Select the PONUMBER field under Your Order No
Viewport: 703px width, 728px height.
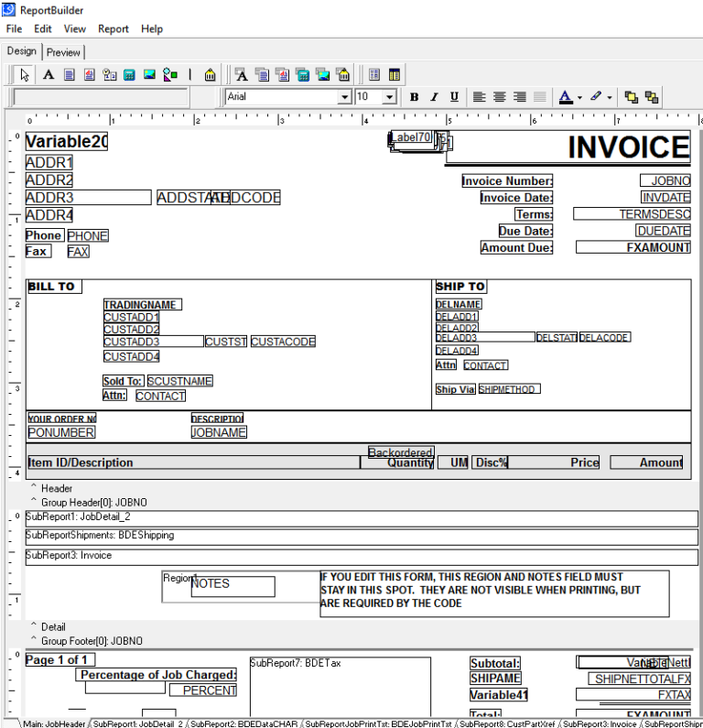point(61,432)
